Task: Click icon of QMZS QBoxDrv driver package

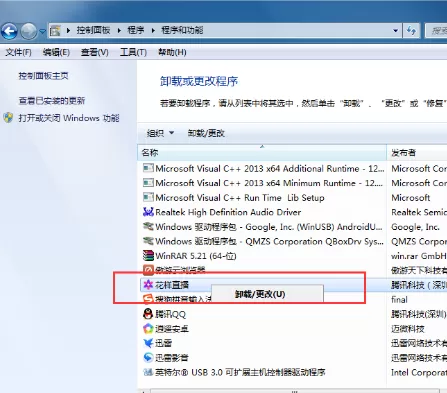Action: tap(148, 241)
